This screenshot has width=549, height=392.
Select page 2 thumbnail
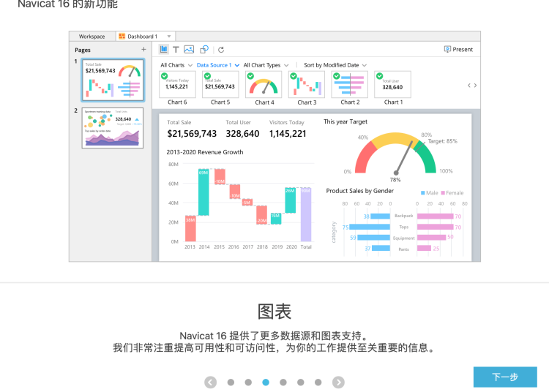113,128
